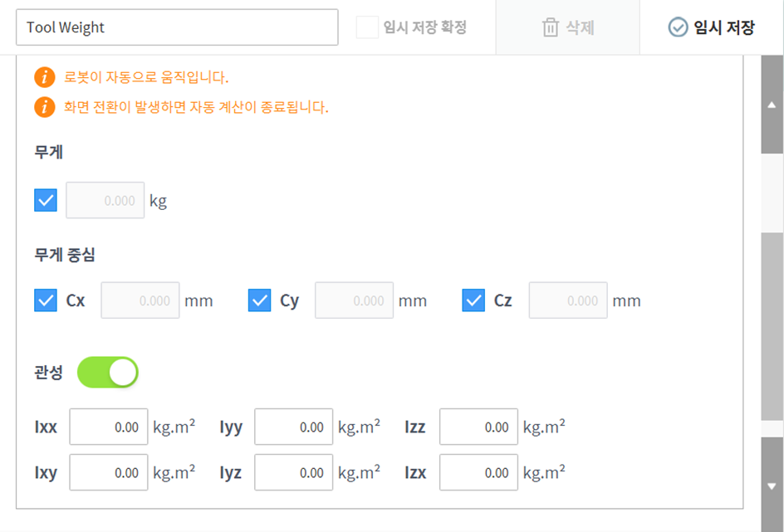Screen dimensions: 784x532
Task: Toggle the Cx checkbox
Action: pos(46,300)
